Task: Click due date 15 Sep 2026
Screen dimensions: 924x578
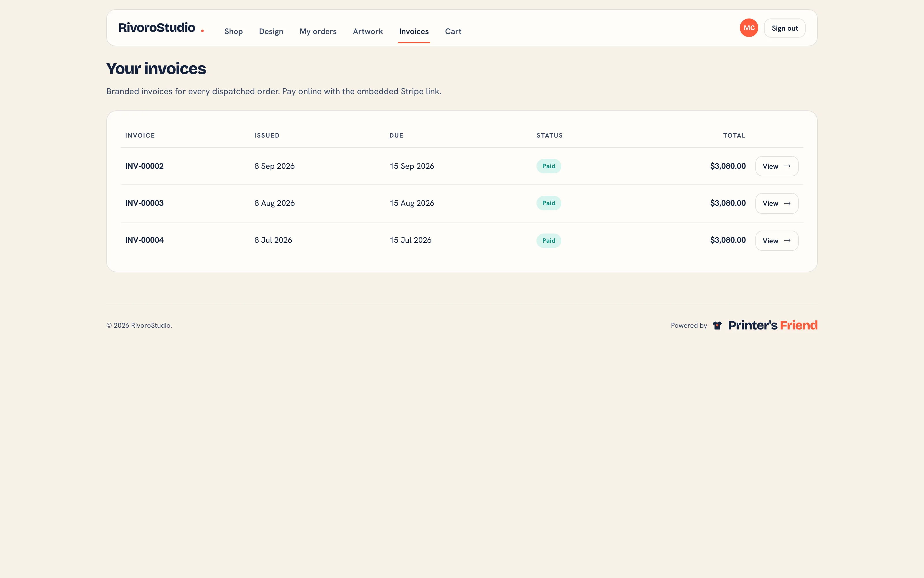Action: 411,166
